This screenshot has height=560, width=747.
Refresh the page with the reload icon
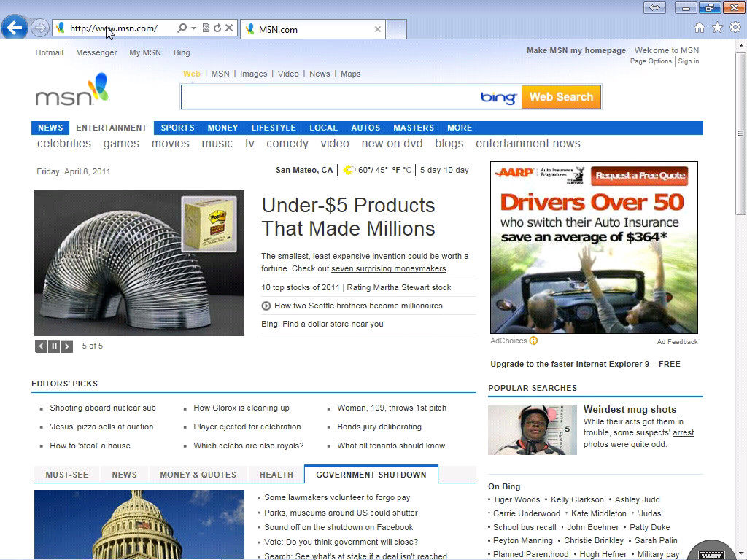[217, 28]
